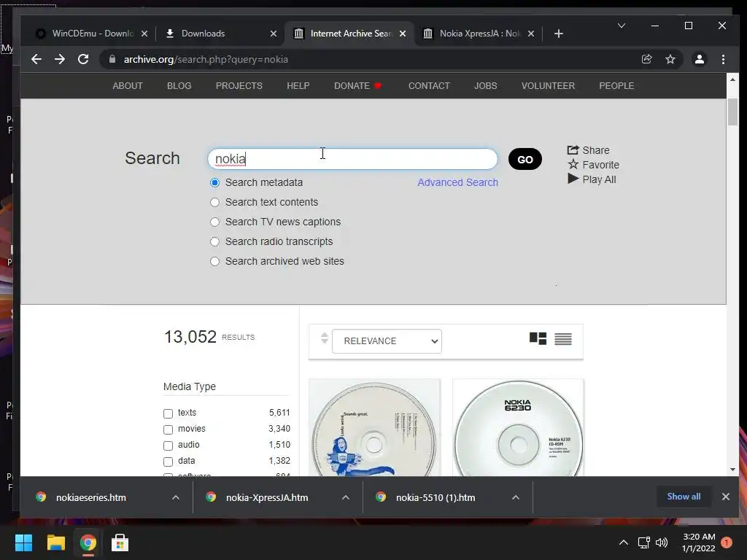The image size is (747, 560).
Task: Open the CONTACT page
Action: point(429,86)
